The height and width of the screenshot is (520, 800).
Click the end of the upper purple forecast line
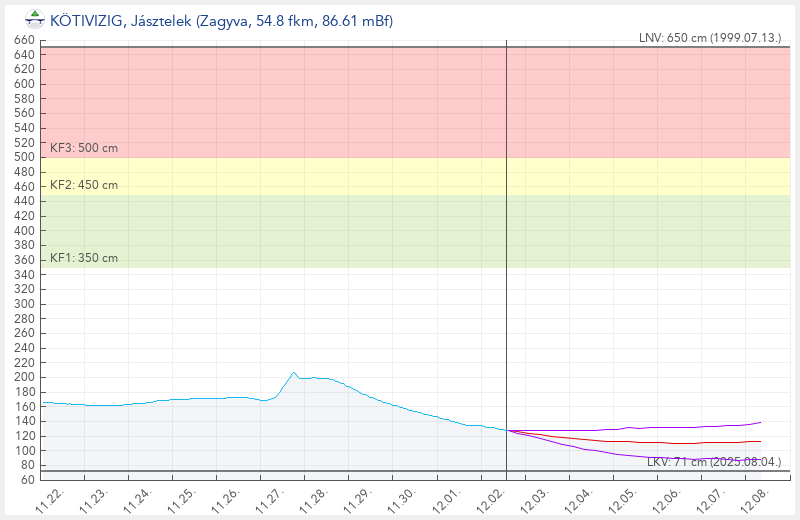point(761,422)
